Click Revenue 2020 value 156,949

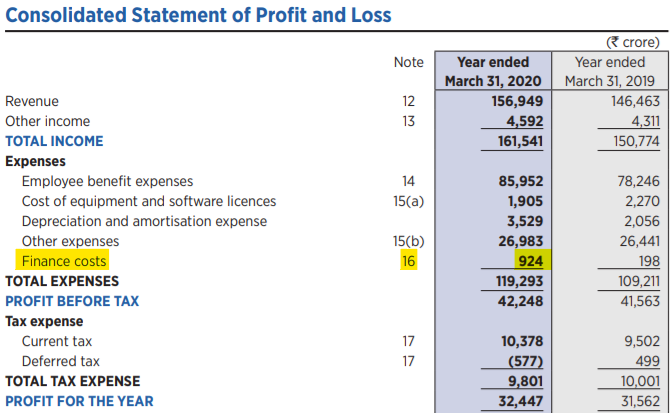pos(517,101)
